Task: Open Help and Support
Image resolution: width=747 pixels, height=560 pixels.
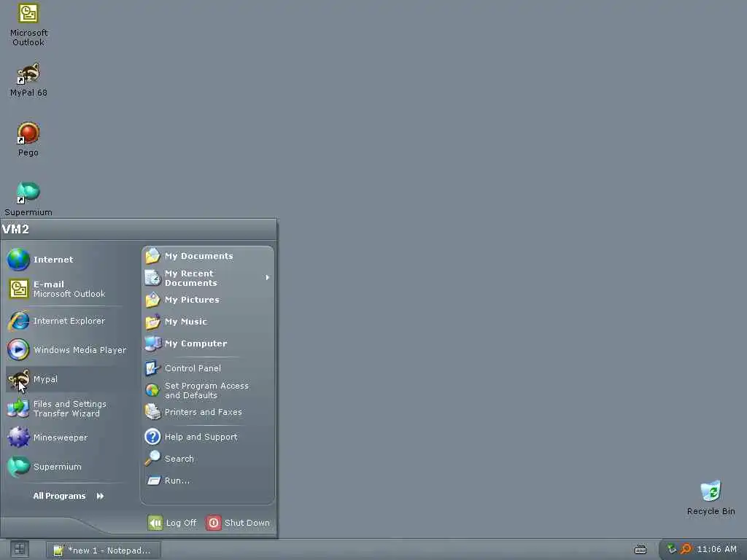Action: point(208,437)
